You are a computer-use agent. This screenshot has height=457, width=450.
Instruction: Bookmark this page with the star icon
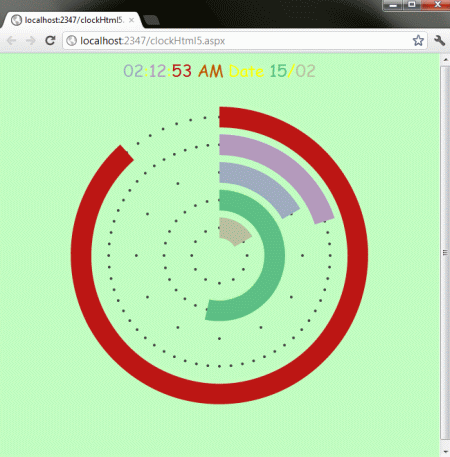click(418, 41)
